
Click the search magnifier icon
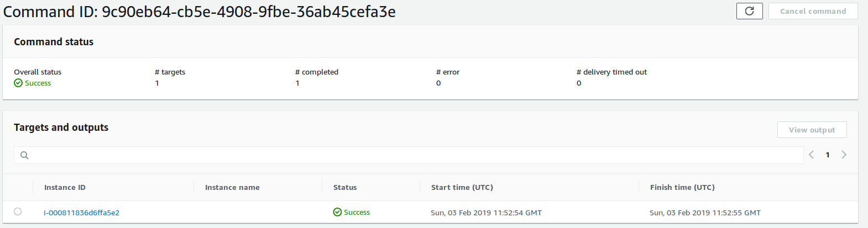(24, 155)
